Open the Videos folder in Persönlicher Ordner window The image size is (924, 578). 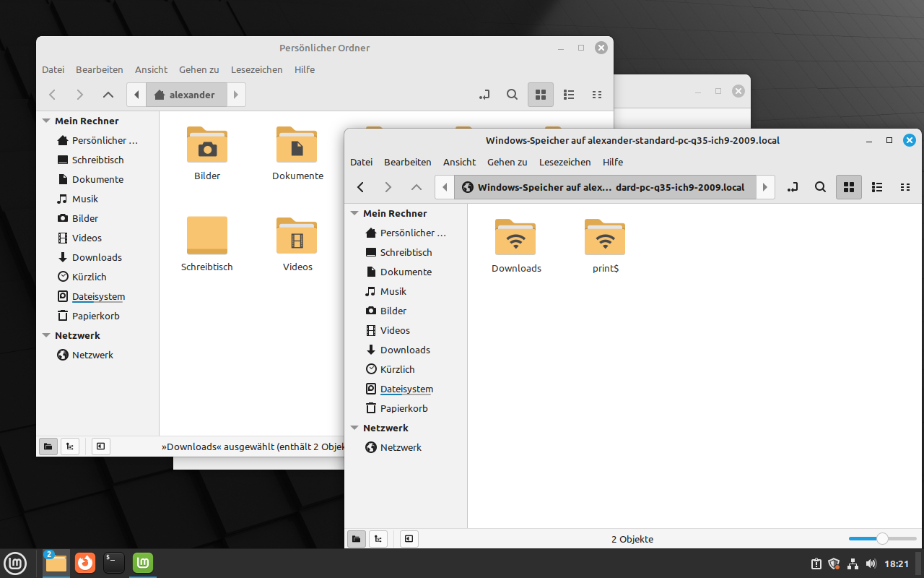pos(297,244)
